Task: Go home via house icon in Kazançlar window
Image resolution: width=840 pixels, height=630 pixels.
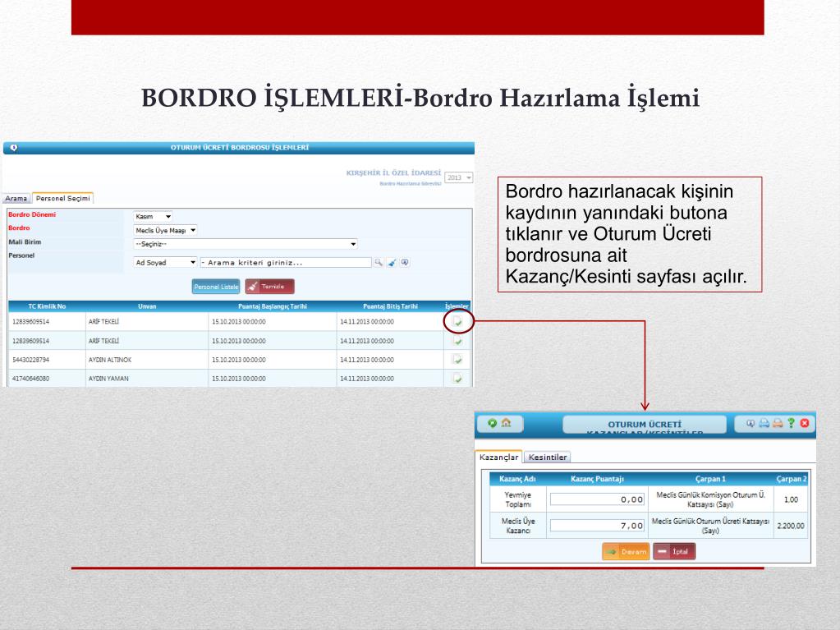Action: click(x=506, y=423)
